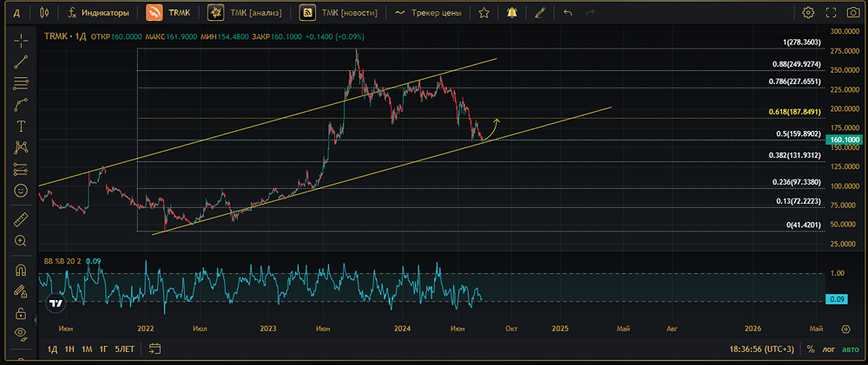Click the 2023 label on time axis
The height and width of the screenshot is (365, 868).
[268, 329]
